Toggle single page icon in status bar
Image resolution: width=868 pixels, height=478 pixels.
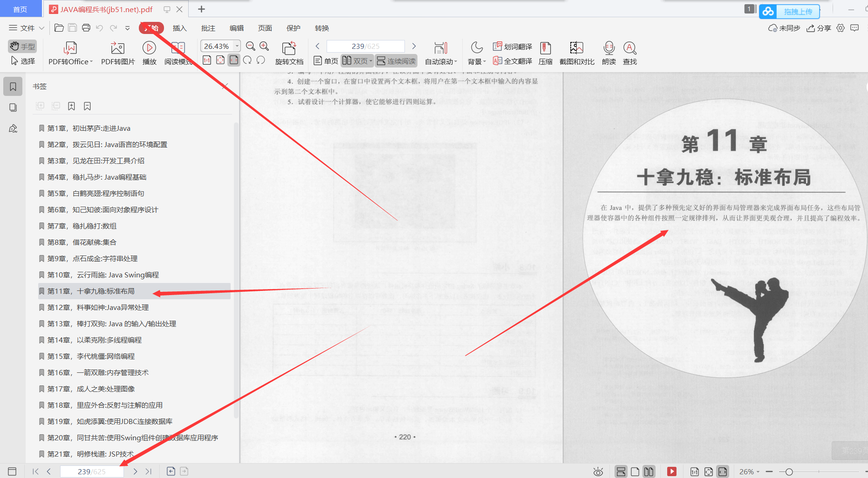pos(635,471)
